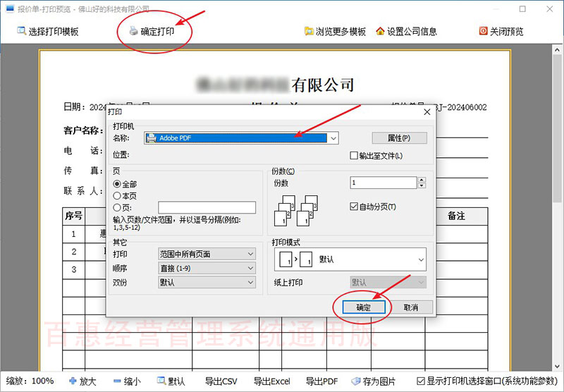
Task: Click 导出CSV button
Action: (221, 381)
